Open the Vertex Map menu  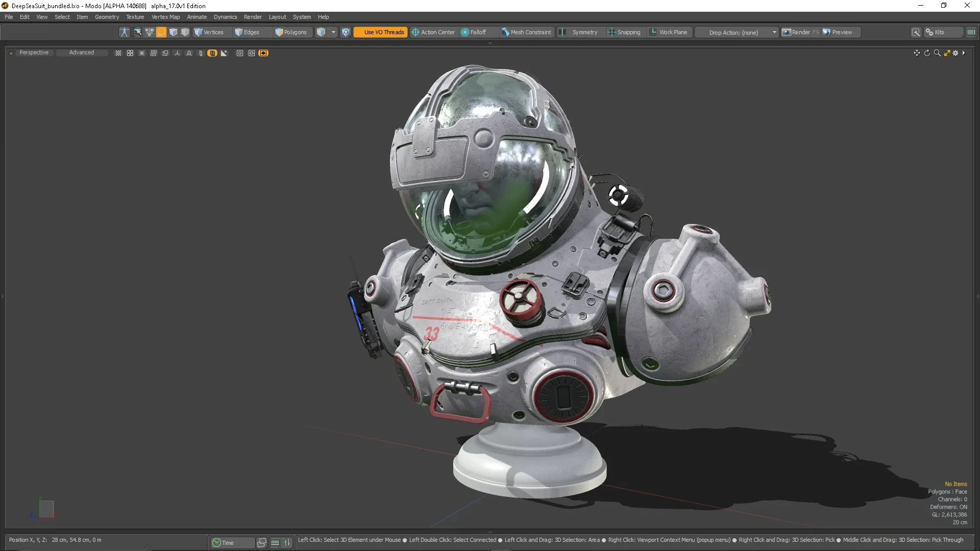tap(165, 17)
